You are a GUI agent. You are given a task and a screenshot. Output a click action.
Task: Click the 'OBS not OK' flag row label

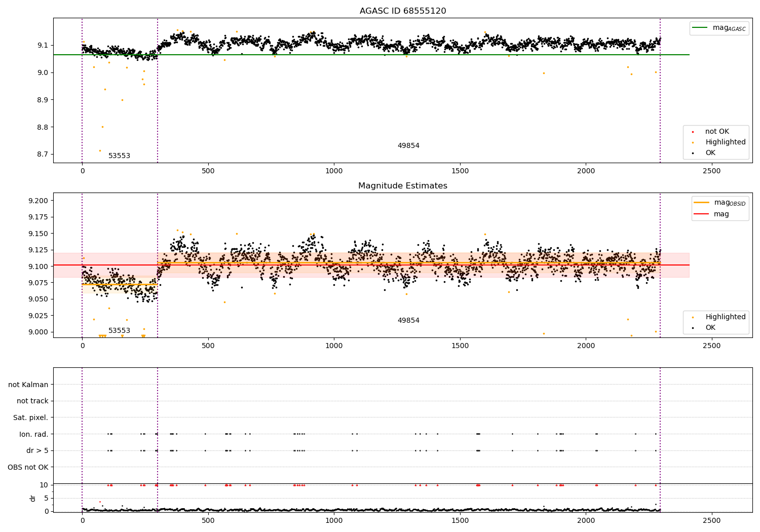(x=28, y=467)
